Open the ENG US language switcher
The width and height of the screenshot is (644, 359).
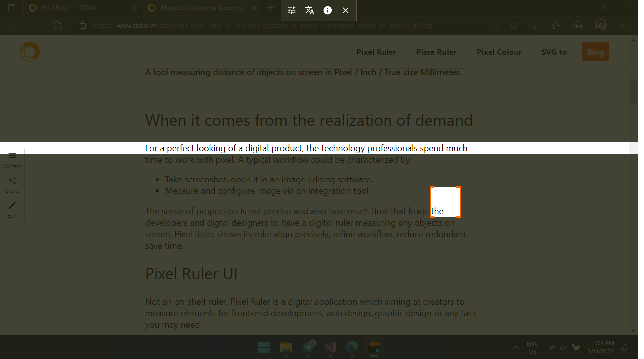click(x=533, y=347)
